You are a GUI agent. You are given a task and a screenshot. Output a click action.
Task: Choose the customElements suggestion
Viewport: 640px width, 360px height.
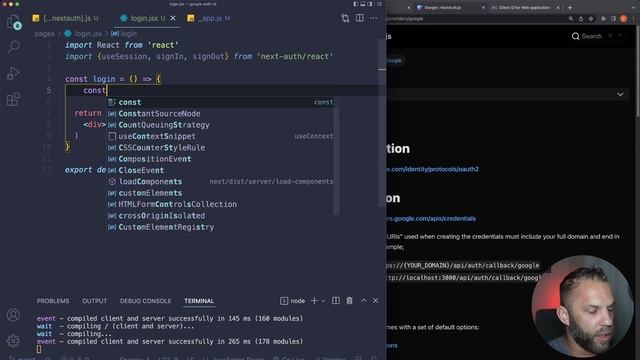coord(220,193)
